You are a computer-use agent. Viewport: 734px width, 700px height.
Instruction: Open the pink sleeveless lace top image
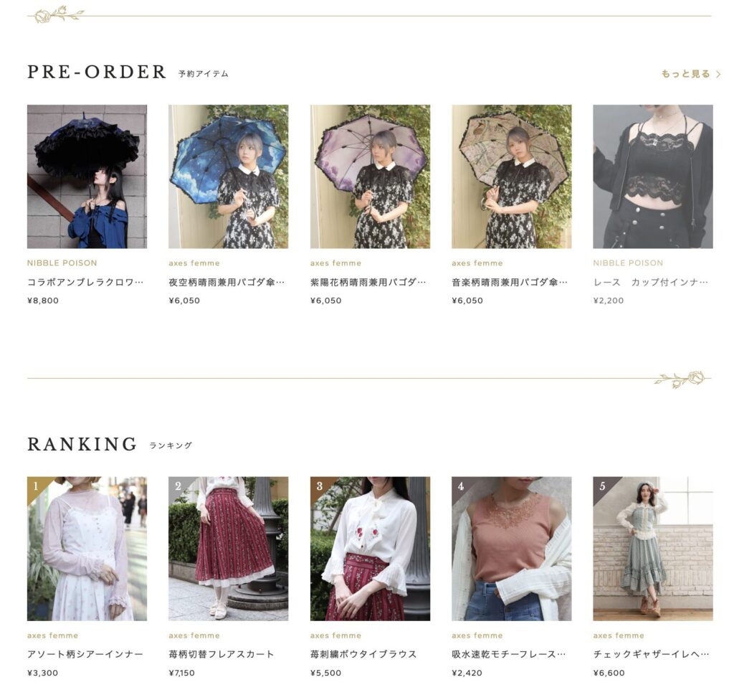512,549
